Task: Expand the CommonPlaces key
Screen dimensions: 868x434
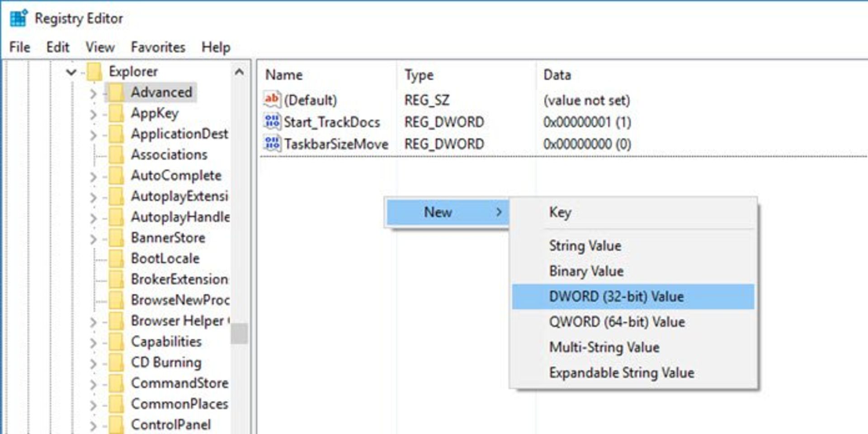Action: point(93,405)
